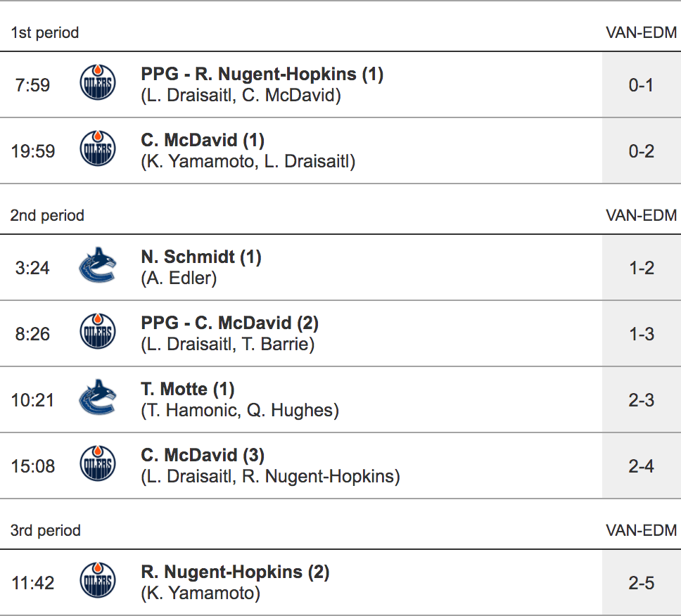Click the 0-1 score cell
681x616 pixels.
(x=641, y=85)
